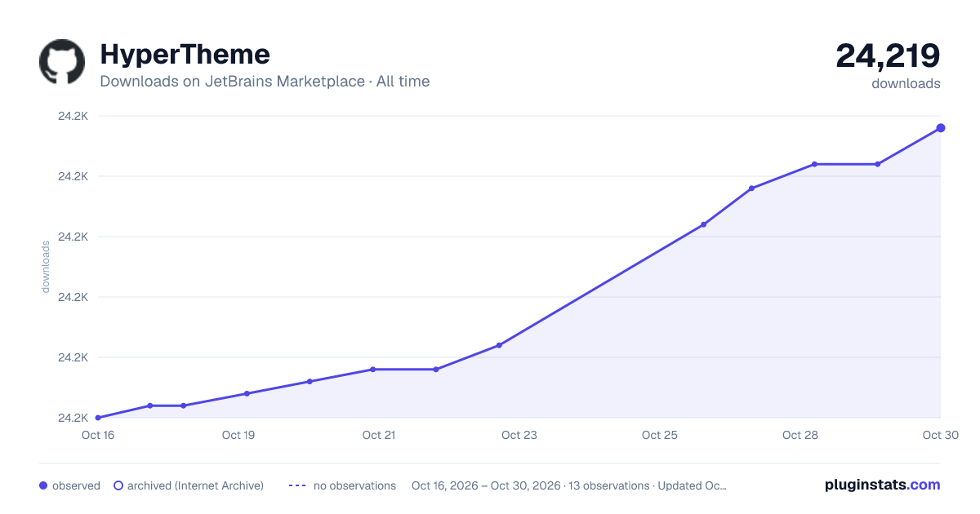Click the Oct 16 x-axis label

(98, 435)
